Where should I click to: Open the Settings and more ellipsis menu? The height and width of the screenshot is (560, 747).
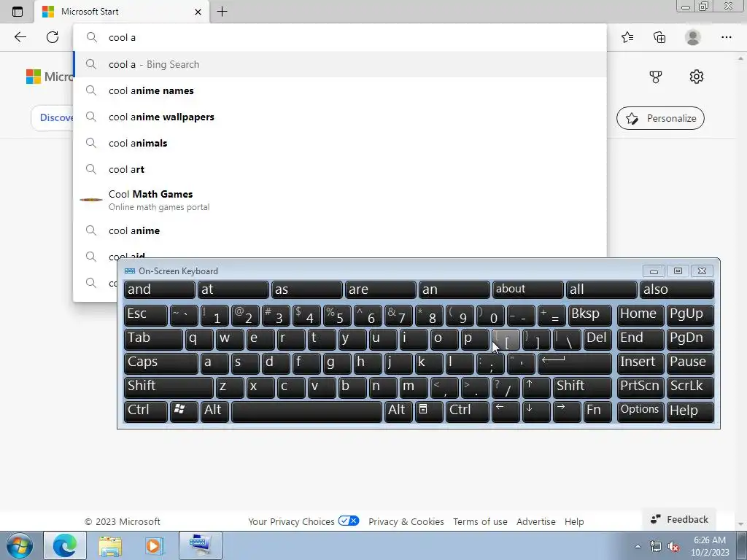click(726, 37)
